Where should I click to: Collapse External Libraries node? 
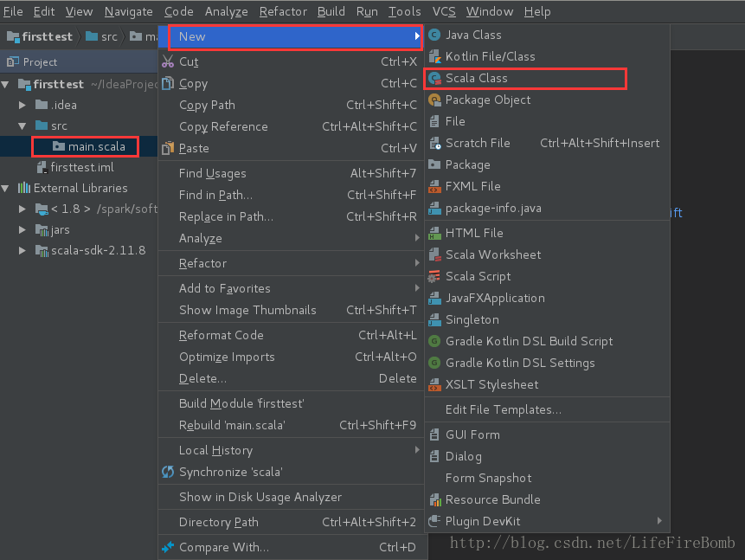coord(6,188)
